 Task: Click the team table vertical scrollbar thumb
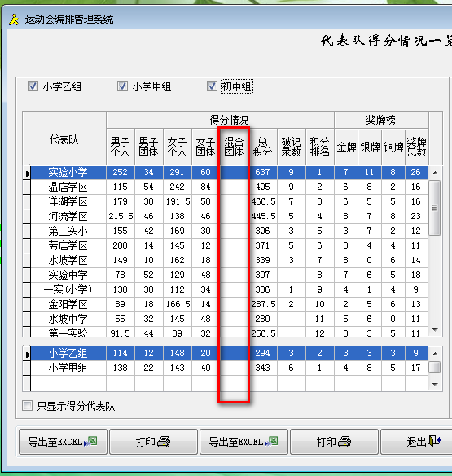click(x=435, y=208)
